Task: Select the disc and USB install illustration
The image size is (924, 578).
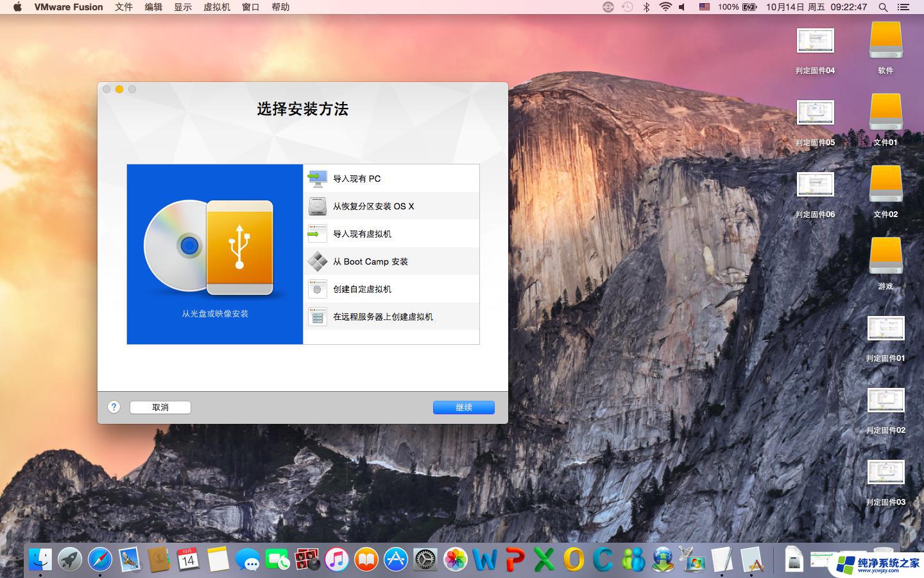Action: (x=209, y=248)
